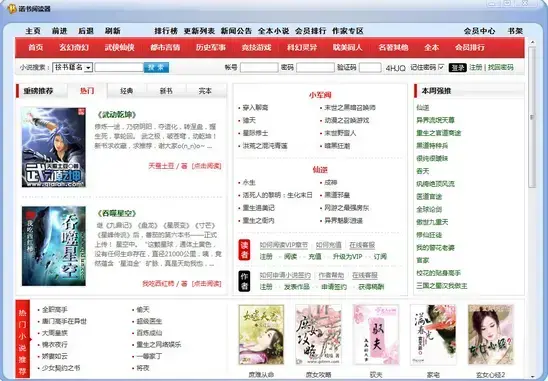Click the 在线客服 link in 读者 row
Viewport: 548px width, 381px height.
point(362,245)
